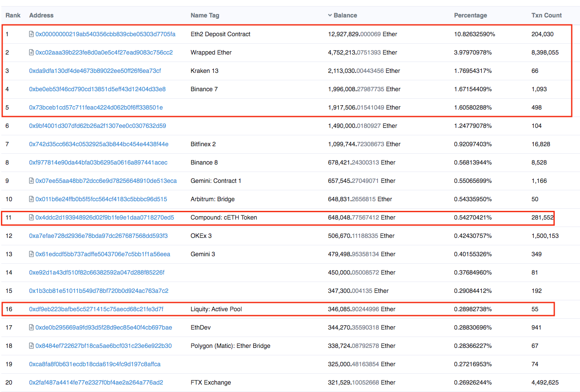Click balance 4,752,213.0751393 Ether
This screenshot has width=580, height=392.
[363, 52]
